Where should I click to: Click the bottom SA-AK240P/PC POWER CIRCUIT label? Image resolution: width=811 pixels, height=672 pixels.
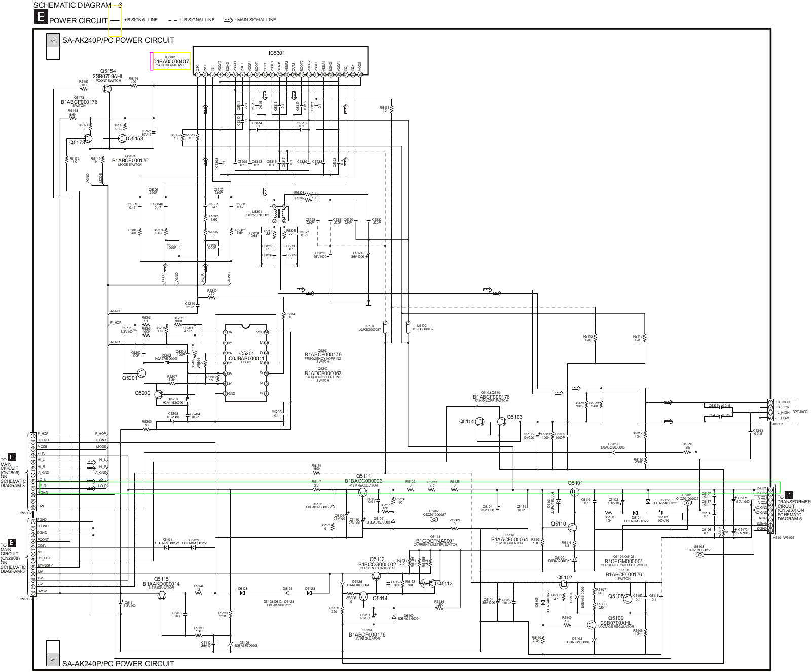click(118, 663)
